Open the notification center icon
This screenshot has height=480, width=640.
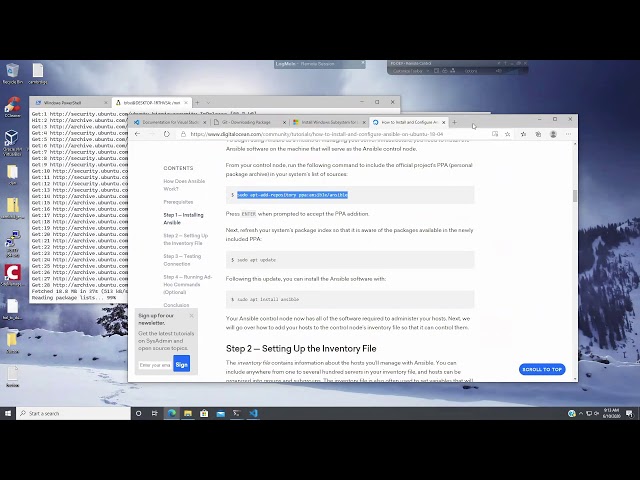629,413
